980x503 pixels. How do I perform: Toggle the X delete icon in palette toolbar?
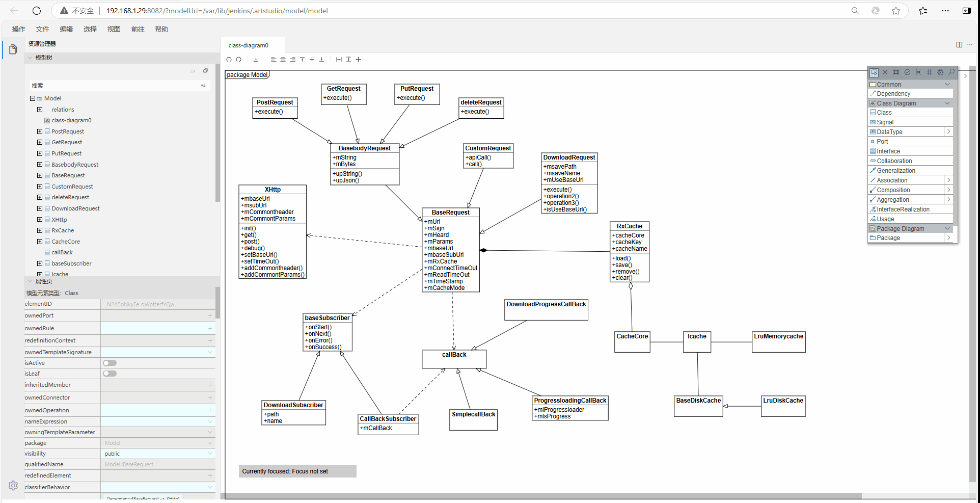[x=885, y=72]
